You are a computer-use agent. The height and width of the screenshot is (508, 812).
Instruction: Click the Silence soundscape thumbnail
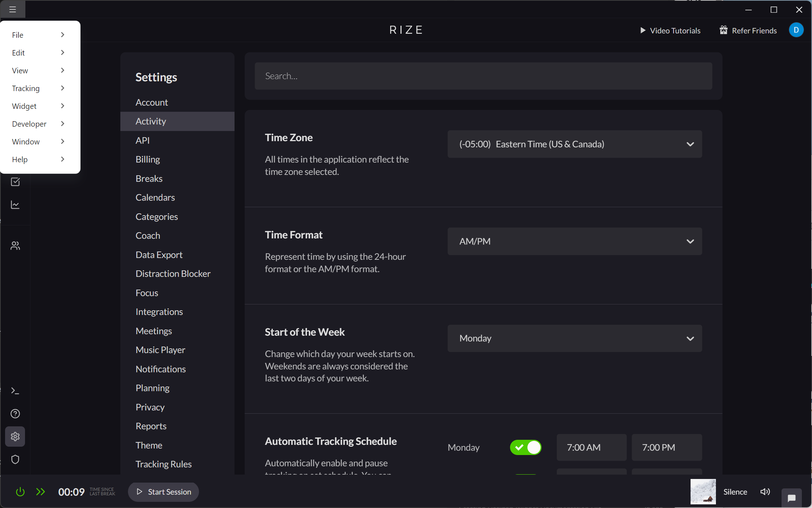[x=703, y=492]
